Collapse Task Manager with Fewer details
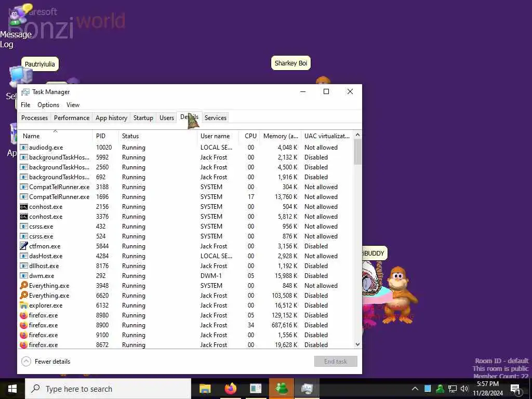532x399 pixels. 46,362
